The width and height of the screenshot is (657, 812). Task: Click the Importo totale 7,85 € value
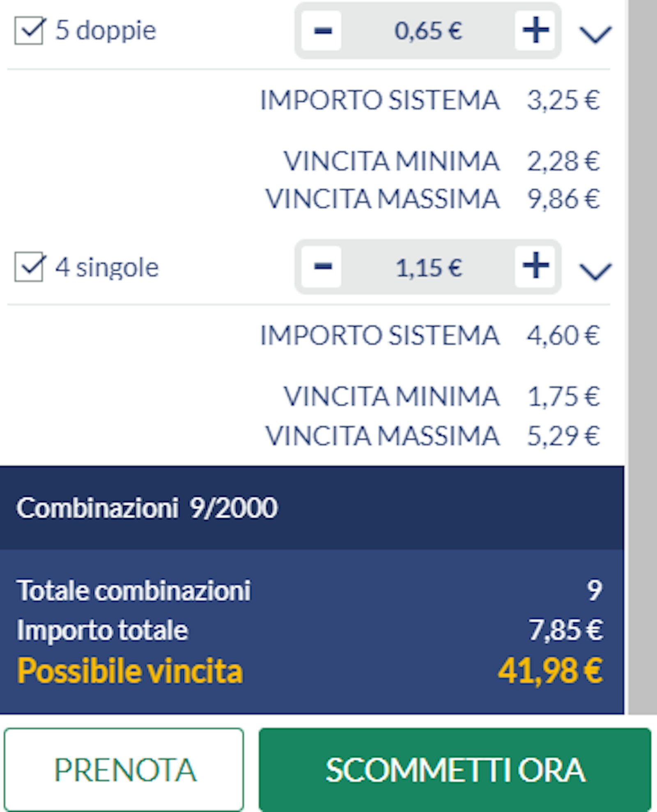pos(565,630)
